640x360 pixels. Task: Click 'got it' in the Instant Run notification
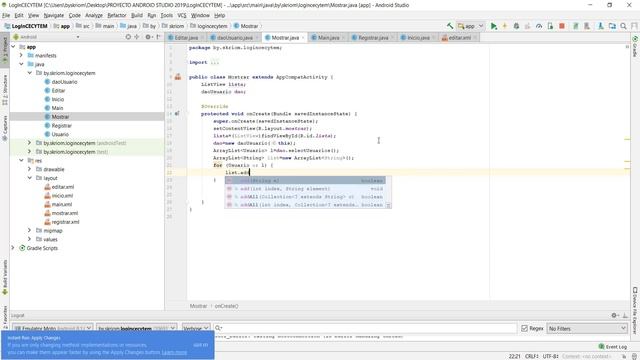(x=200, y=345)
